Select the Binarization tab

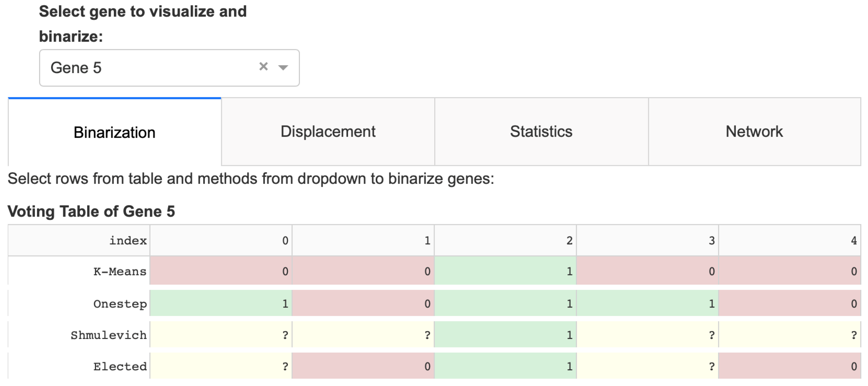[x=115, y=132]
